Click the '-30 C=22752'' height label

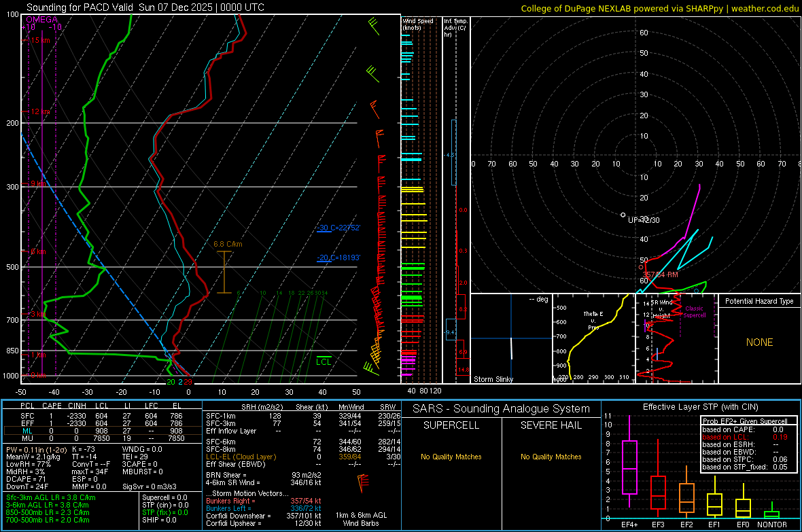[338, 228]
